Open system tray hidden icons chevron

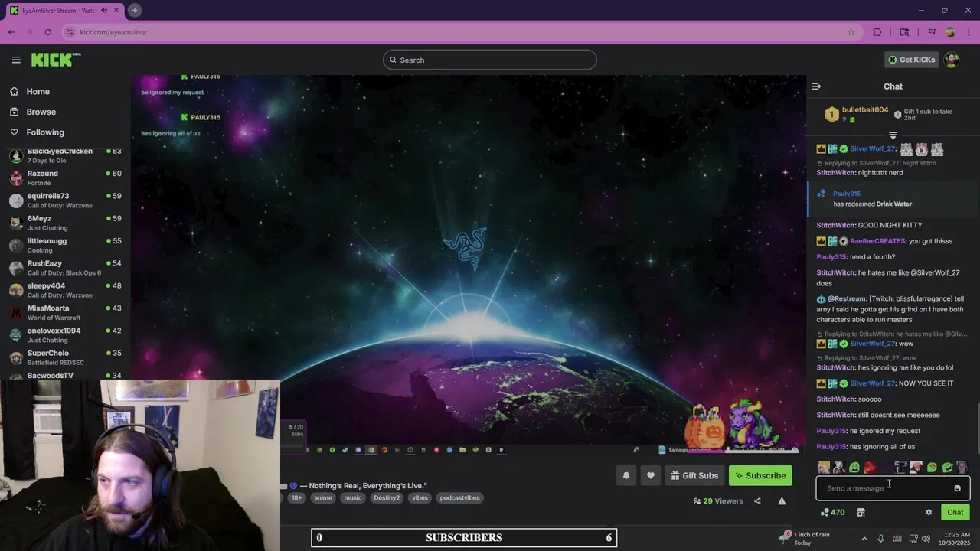864,539
